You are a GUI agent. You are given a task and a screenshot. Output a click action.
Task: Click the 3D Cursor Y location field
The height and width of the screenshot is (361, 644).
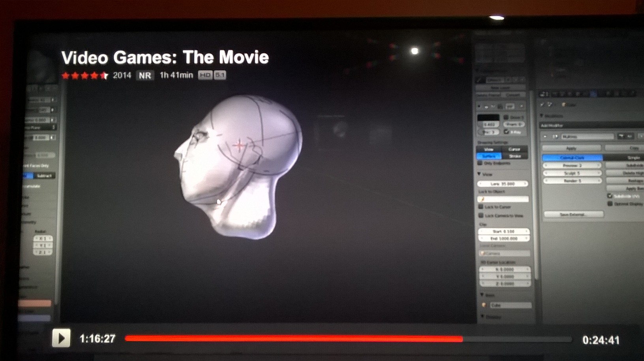coord(505,276)
